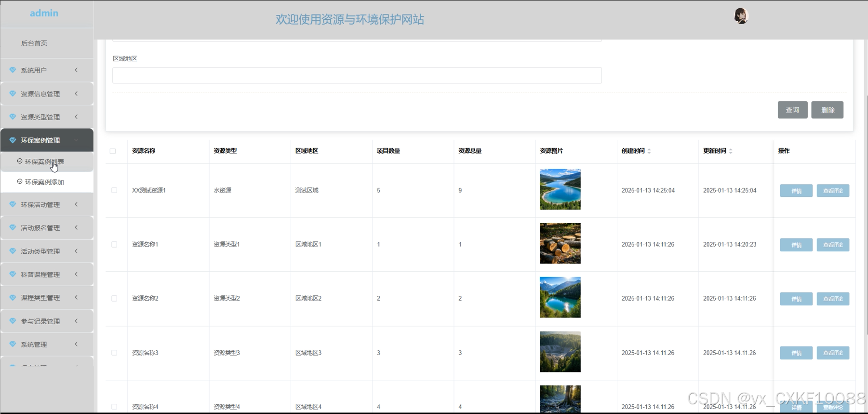Expand the 活动报名管理 menu chevron
The height and width of the screenshot is (414, 868).
(x=76, y=227)
